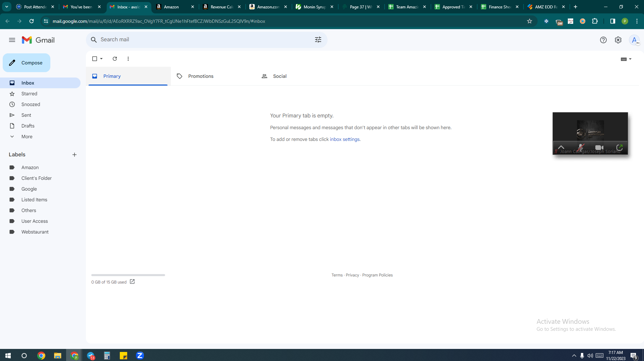Open Program Policies link

377,275
